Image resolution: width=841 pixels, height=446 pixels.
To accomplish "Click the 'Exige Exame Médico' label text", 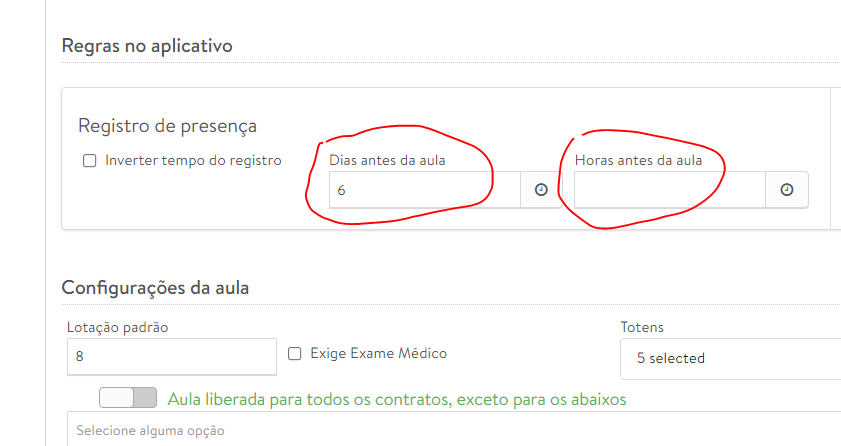I will (x=379, y=353).
